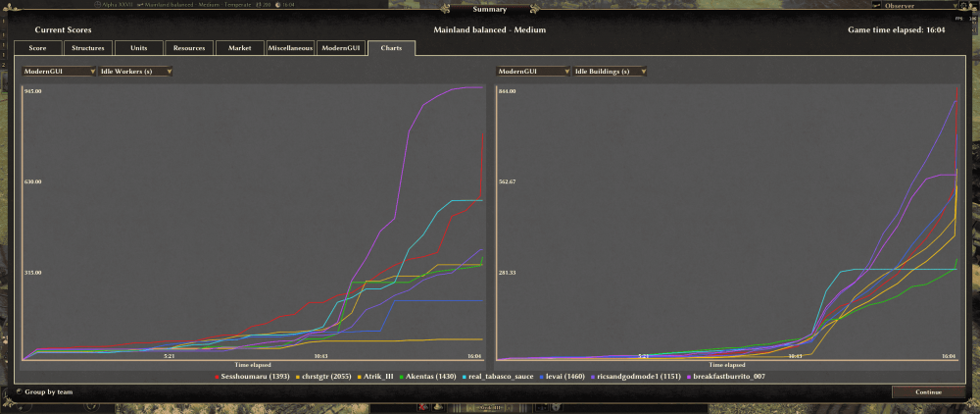Screen dimensions: 980x414
Task: Select the Units tab
Action: pyautogui.click(x=139, y=48)
